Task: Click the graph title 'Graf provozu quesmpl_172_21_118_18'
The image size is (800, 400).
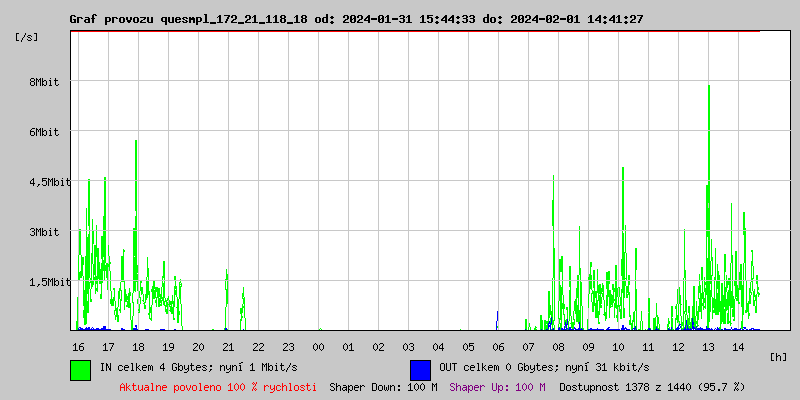Action: tap(188, 19)
